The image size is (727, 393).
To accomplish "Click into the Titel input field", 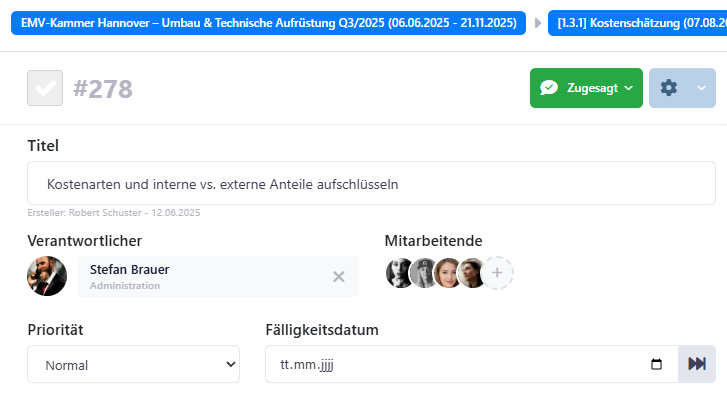I will [371, 183].
